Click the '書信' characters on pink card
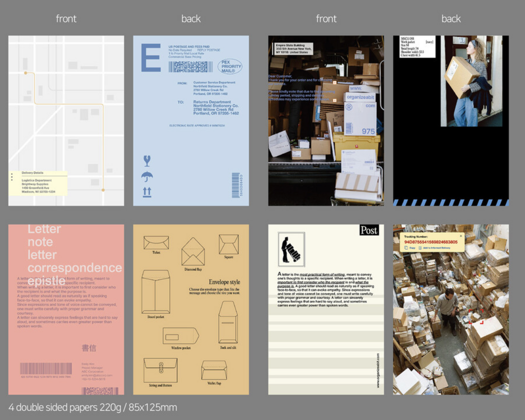 coord(89,348)
